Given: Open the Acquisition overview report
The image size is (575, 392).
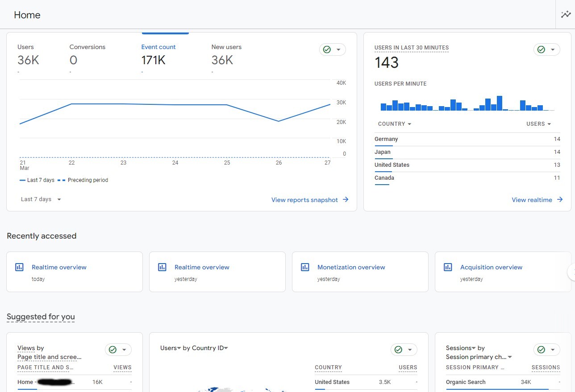Looking at the screenshot, I should 503,272.
